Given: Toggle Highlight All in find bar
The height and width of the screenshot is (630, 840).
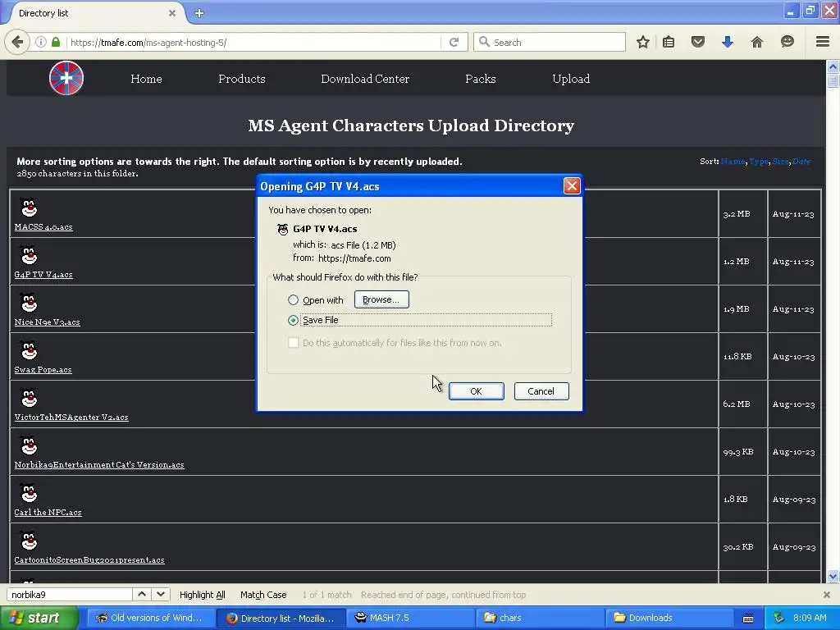Looking at the screenshot, I should [202, 595].
